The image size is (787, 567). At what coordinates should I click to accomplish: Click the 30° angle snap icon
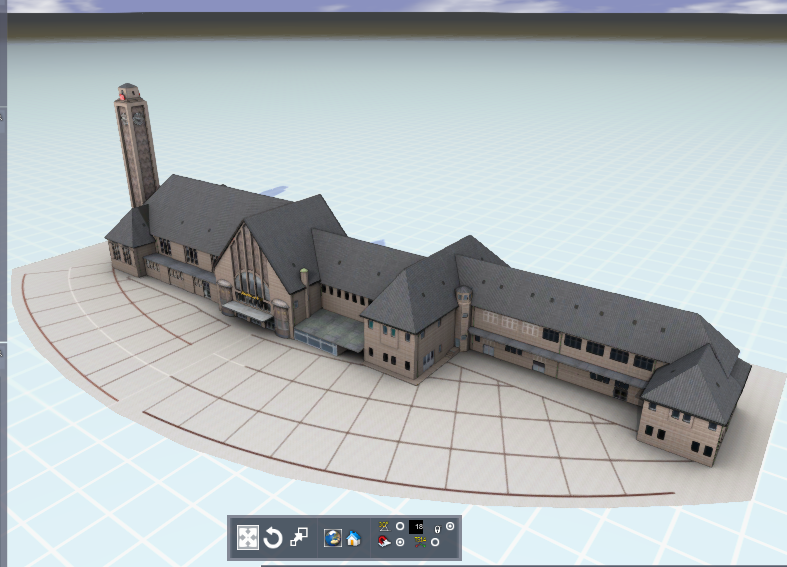point(384,526)
